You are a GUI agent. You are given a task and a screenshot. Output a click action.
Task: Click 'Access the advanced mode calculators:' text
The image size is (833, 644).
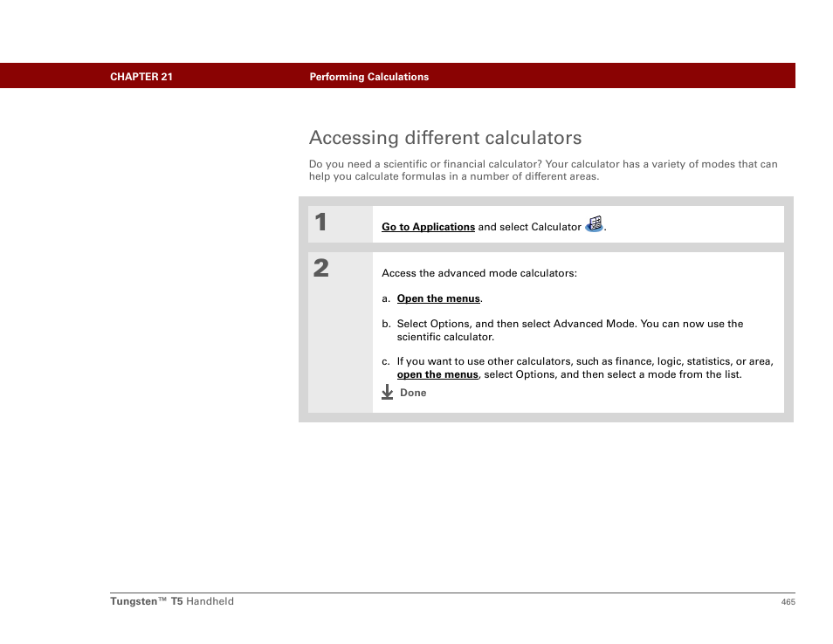point(479,273)
